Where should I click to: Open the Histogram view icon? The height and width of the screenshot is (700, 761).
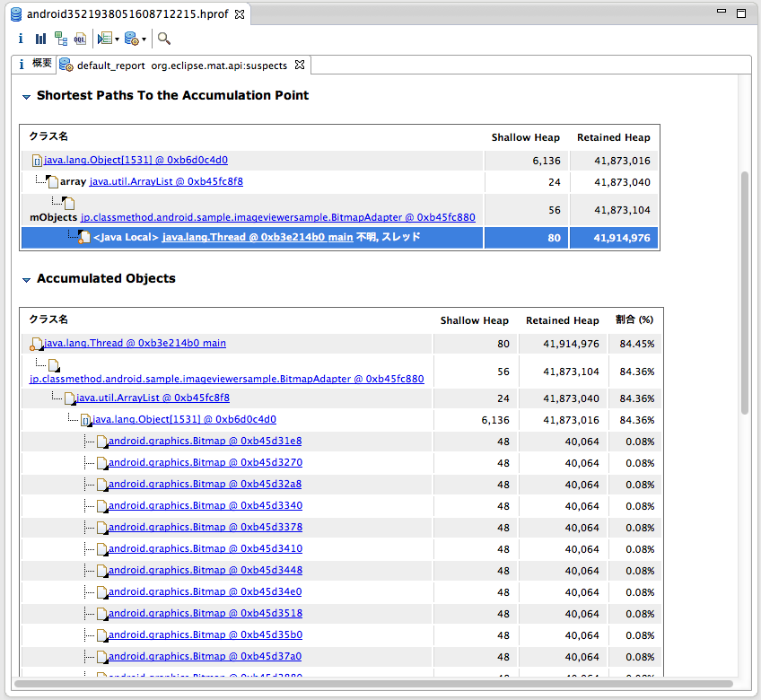pyautogui.click(x=39, y=39)
